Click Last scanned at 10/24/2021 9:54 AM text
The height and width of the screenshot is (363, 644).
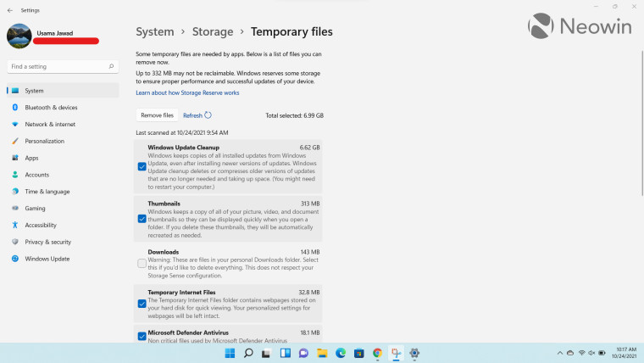(182, 133)
